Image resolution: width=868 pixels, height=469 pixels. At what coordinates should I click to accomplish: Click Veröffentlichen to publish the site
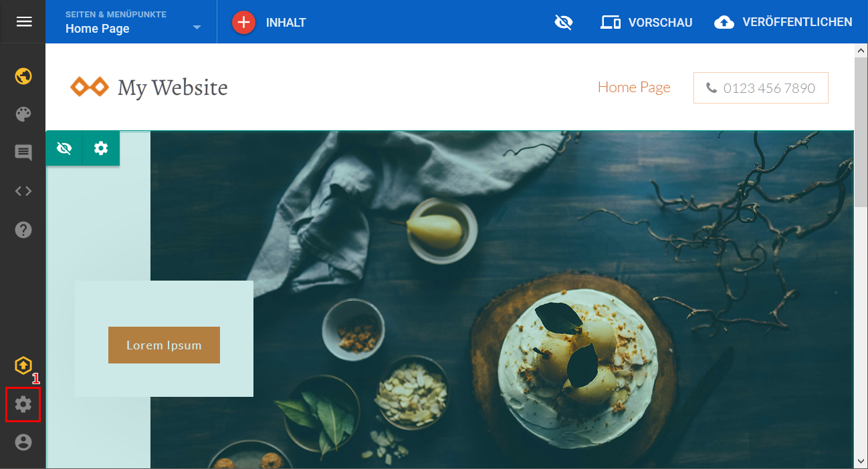click(x=783, y=22)
